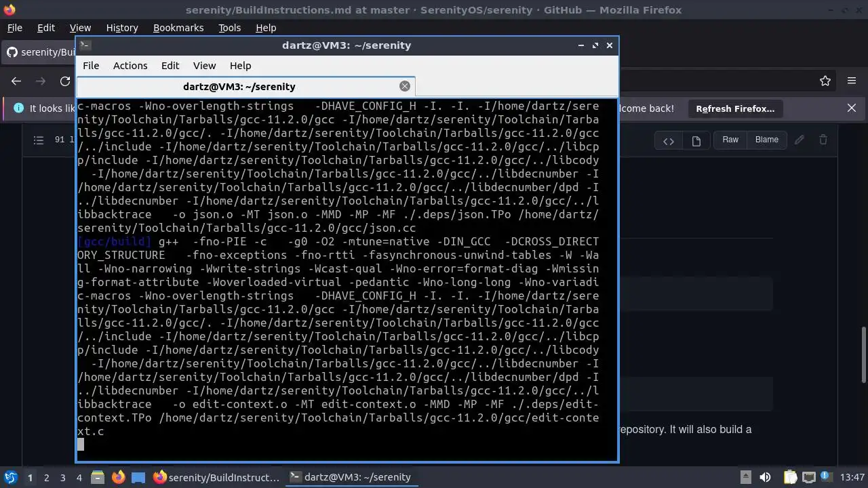
Task: Open GitHub file outline list icon
Action: click(39, 140)
